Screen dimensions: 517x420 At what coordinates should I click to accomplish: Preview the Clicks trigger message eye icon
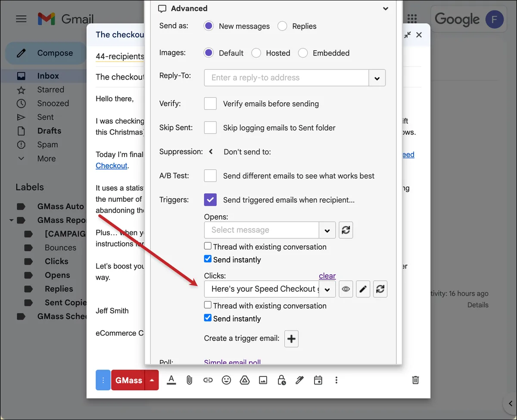pyautogui.click(x=346, y=289)
